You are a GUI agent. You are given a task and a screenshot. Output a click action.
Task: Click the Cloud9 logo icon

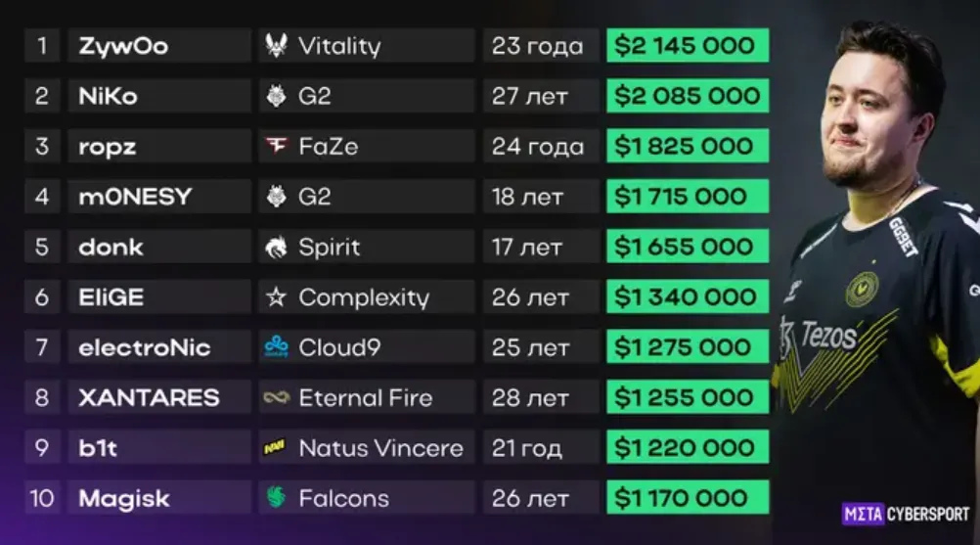point(276,347)
